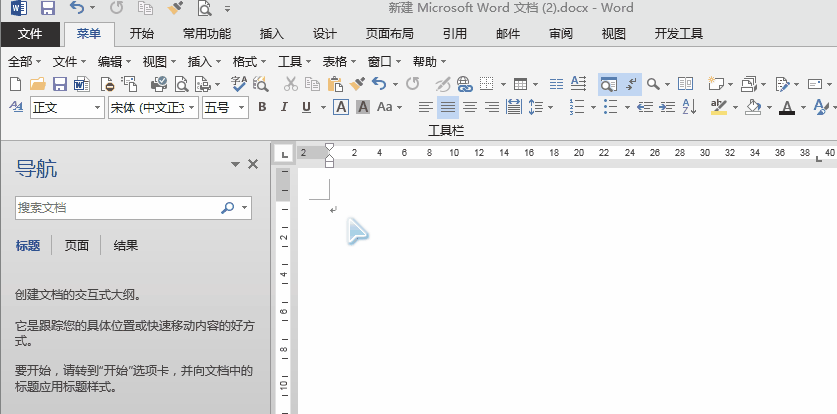Open file using the folder icon
837x414 pixels.
[37, 84]
